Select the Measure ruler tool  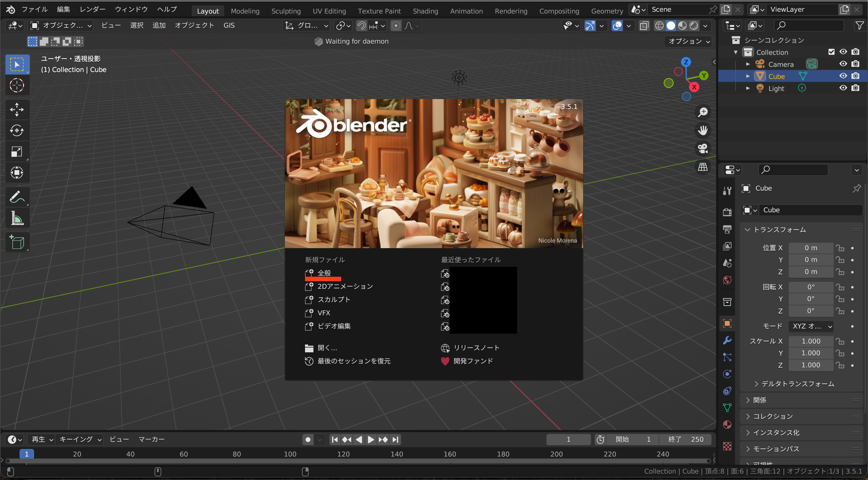(x=17, y=219)
